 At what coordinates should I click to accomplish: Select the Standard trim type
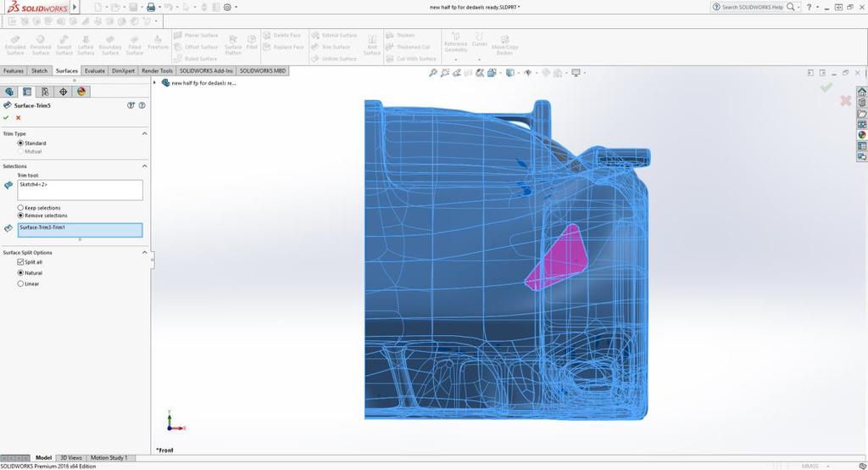click(x=20, y=143)
